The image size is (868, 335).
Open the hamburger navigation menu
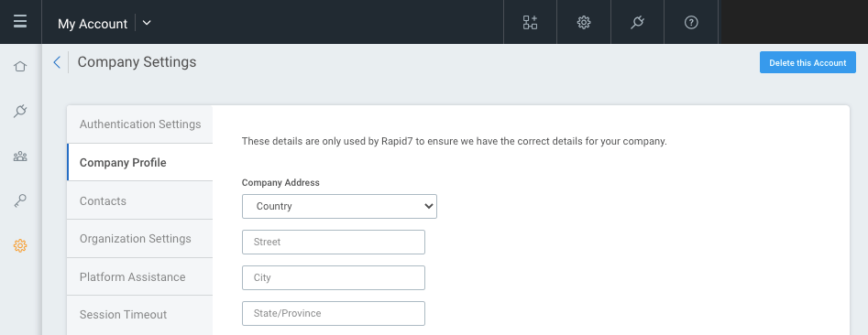(x=20, y=22)
